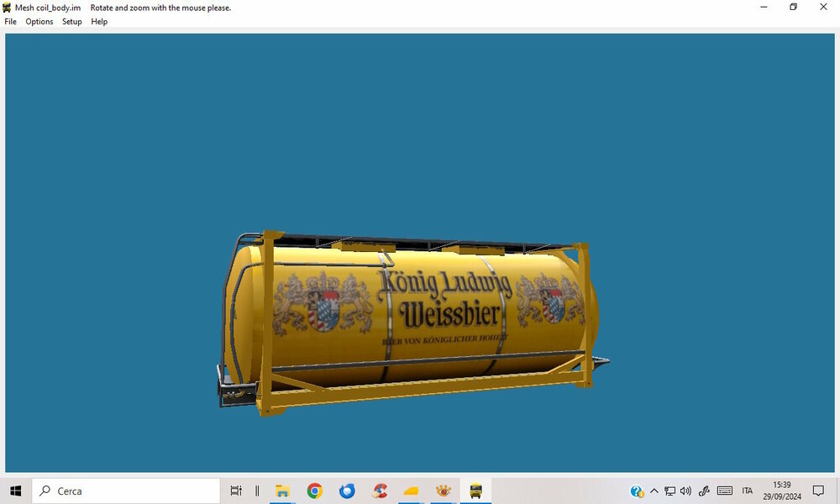This screenshot has height=504, width=840.
Task: Open the Setup menu
Action: pos(71,22)
